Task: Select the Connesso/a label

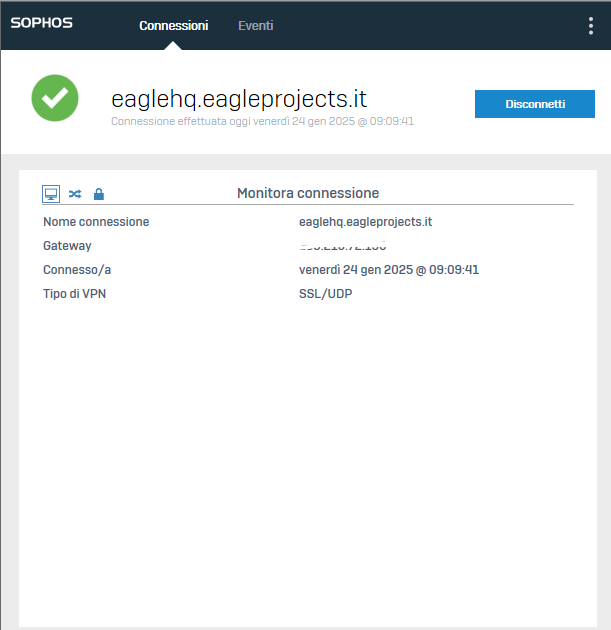Action: pos(77,270)
